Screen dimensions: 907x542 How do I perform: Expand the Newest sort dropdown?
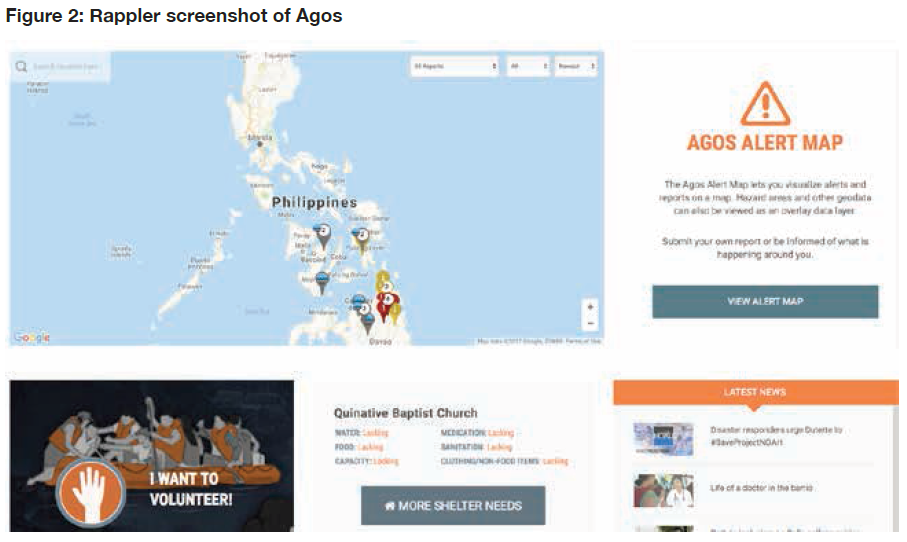[x=576, y=66]
